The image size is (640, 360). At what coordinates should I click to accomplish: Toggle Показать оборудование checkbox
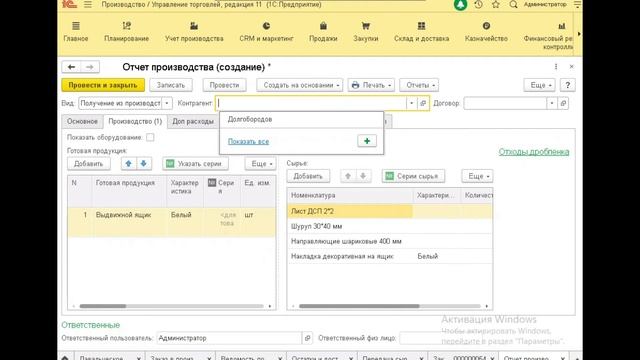150,137
